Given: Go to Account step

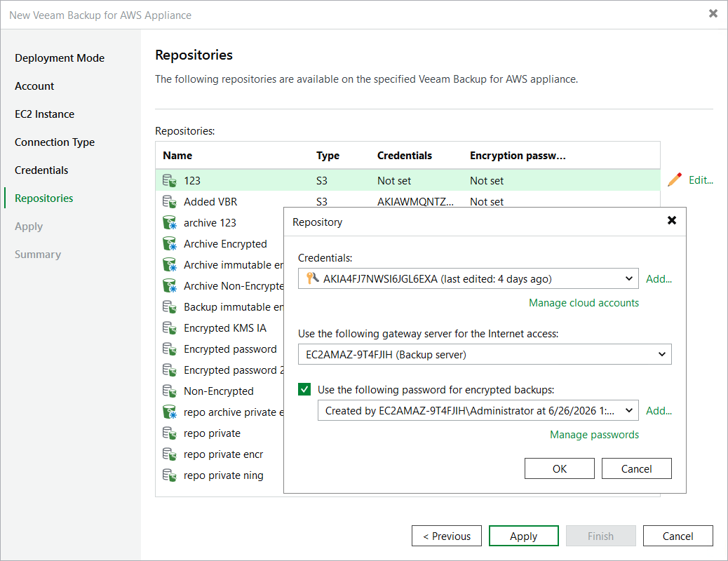Looking at the screenshot, I should coord(34,86).
